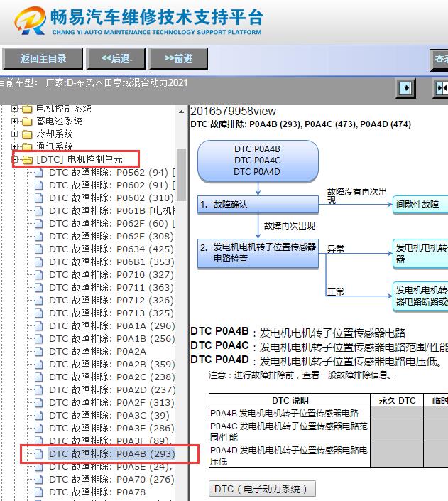Go forward with the >>前进 button
This screenshot has width=448, height=501.
[178, 59]
